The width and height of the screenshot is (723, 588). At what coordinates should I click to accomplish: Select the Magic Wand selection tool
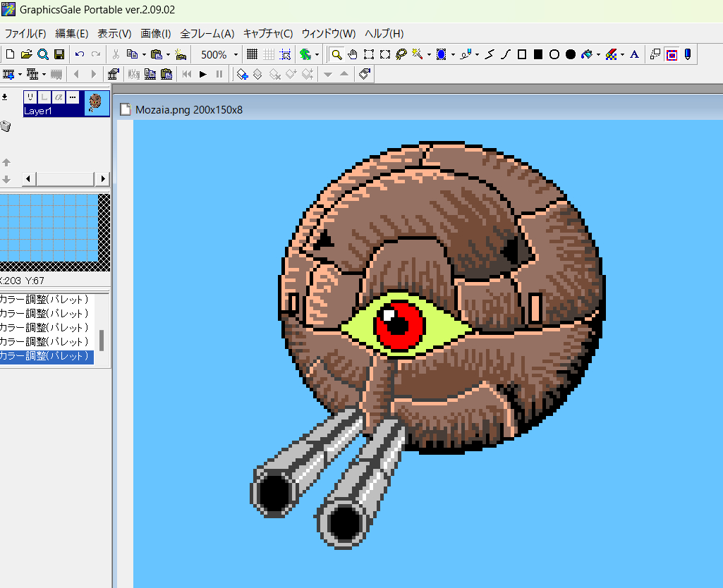[417, 54]
